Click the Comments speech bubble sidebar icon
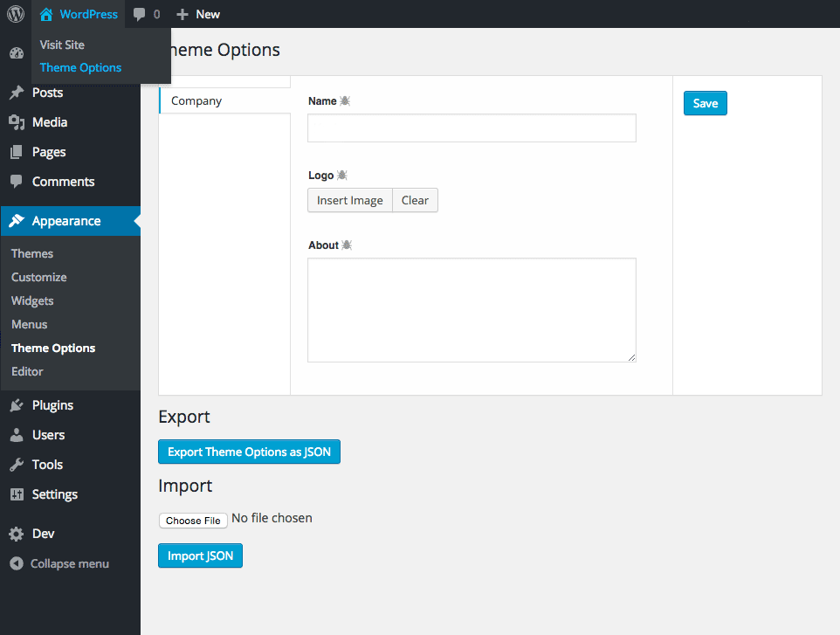Viewport: 840px width, 635px height. click(x=17, y=182)
